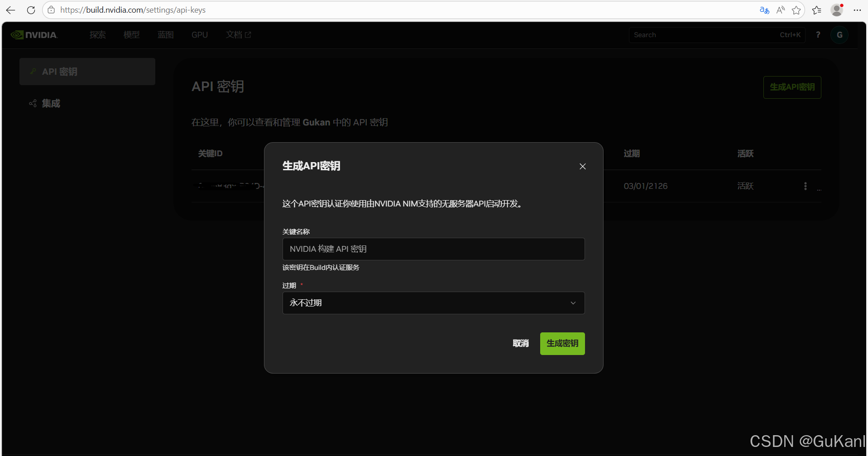Image resolution: width=868 pixels, height=456 pixels.
Task: Open the favorites list icon
Action: click(x=817, y=10)
